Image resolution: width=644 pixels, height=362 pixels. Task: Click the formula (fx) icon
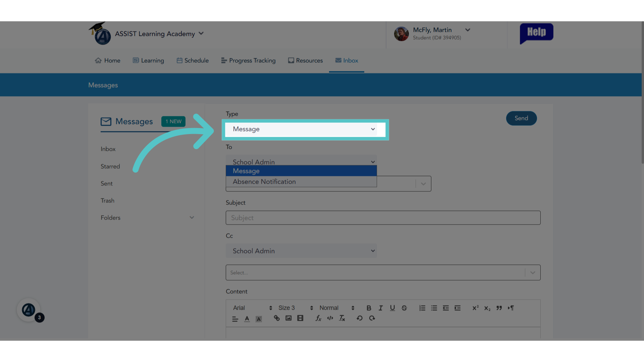318,318
